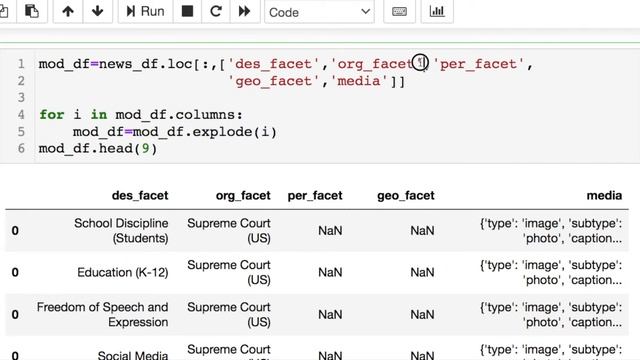Select 'School Discipline (Students)' cell
This screenshot has width=640, height=360.
[121, 231]
